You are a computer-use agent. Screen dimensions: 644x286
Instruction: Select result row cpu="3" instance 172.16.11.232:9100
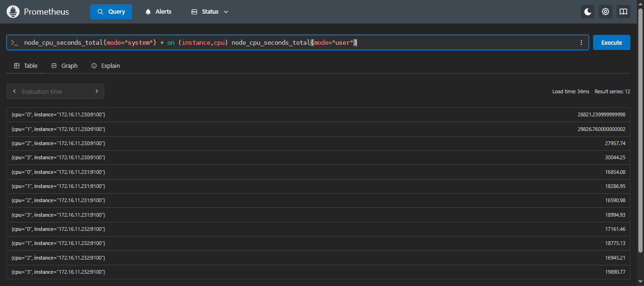click(x=318, y=272)
